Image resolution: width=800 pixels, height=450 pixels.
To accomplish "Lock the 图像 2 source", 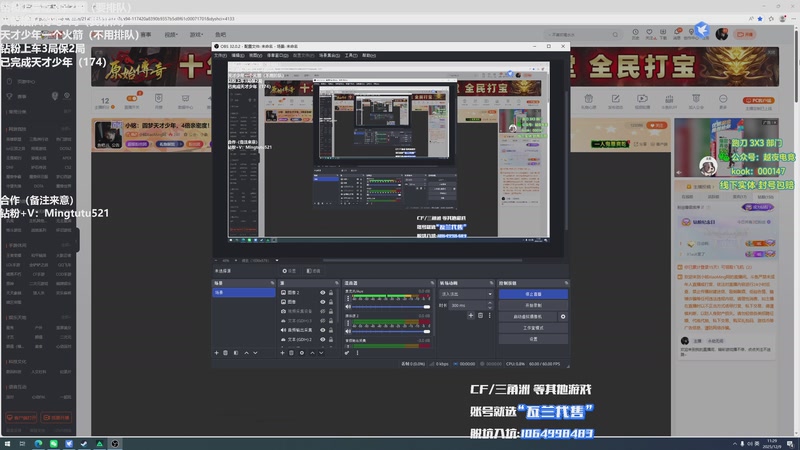I will point(331,293).
